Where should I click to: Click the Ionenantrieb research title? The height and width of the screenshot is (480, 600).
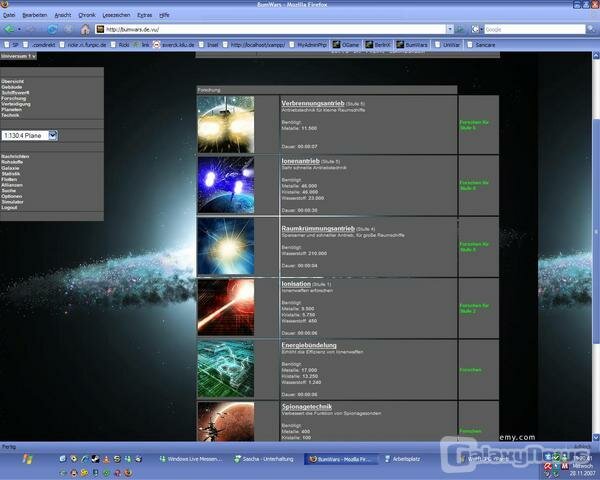(x=300, y=161)
